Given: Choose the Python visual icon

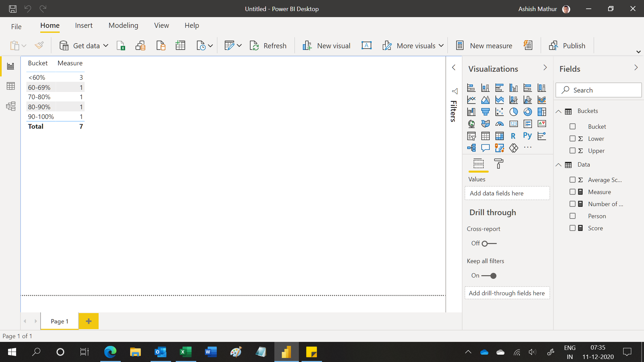Looking at the screenshot, I should (x=528, y=136).
